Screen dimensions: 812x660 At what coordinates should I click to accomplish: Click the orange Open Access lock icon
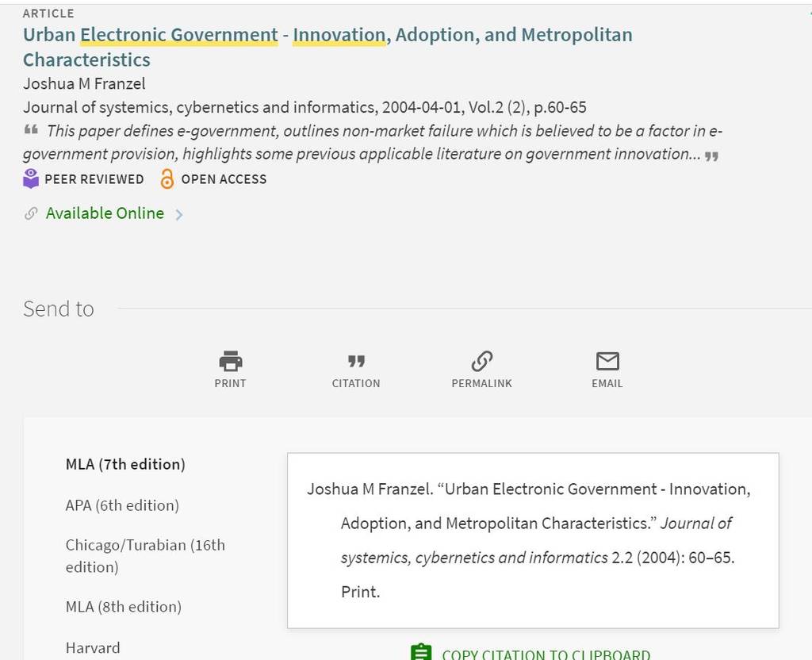[167, 178]
